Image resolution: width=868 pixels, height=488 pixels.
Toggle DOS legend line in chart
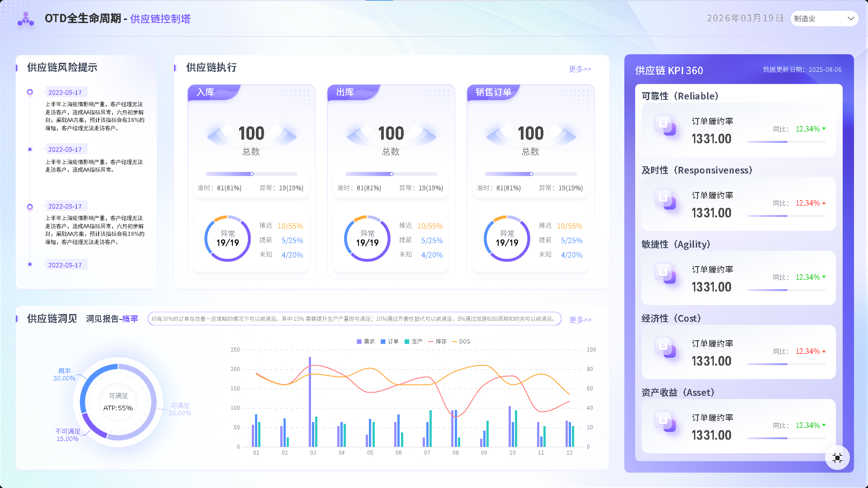click(461, 342)
